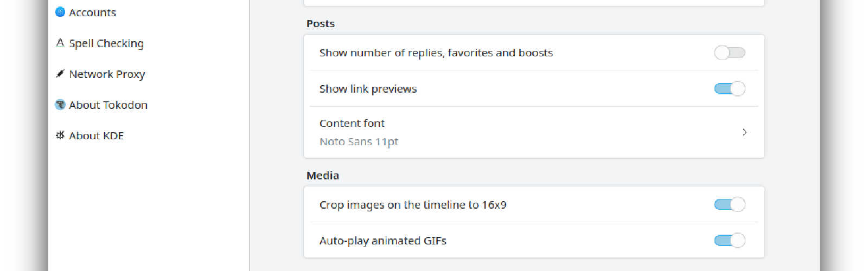Image resolution: width=868 pixels, height=271 pixels.
Task: Expand Content font chevron arrow
Action: [744, 132]
